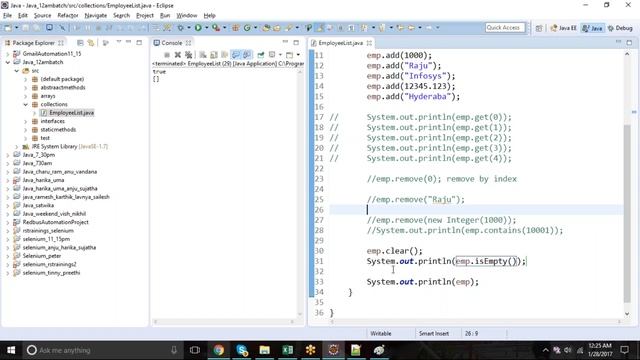Image resolution: width=640 pixels, height=360 pixels.
Task: Click the Save All toolbar icon
Action: [x=36, y=28]
